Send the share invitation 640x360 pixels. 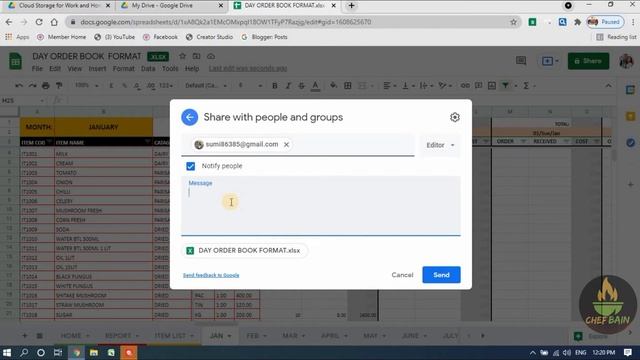441,275
